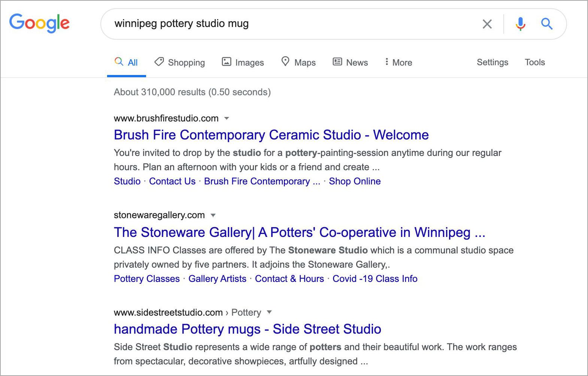Switch to the Images tab
The image size is (588, 376).
(243, 62)
